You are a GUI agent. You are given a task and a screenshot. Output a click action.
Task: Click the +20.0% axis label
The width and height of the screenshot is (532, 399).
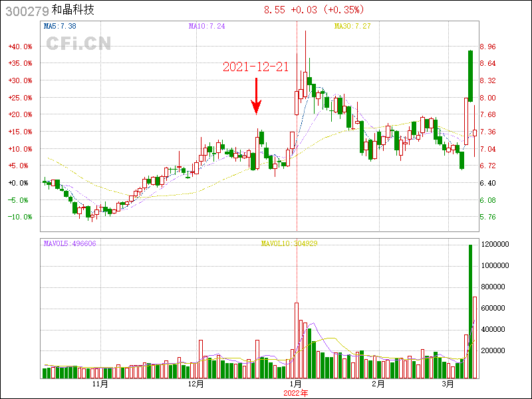click(x=21, y=114)
